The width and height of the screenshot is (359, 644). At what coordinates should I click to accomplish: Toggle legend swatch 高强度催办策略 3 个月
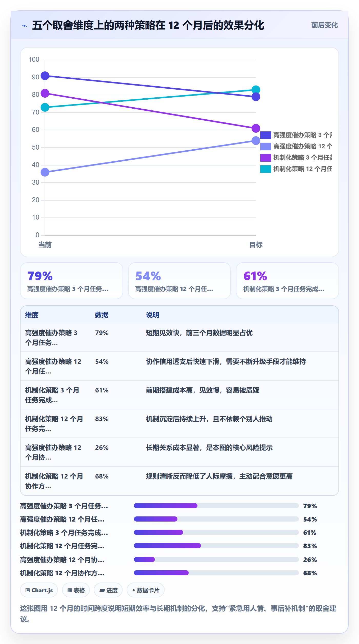point(265,135)
